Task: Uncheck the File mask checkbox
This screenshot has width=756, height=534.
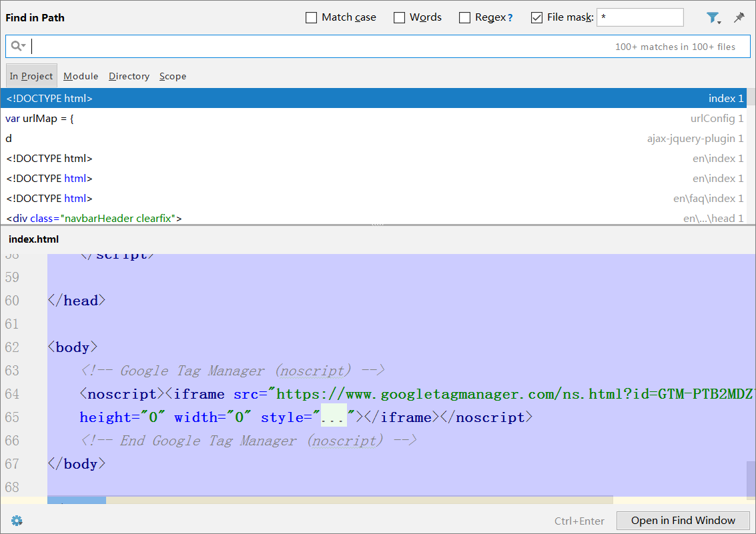Action: (536, 18)
